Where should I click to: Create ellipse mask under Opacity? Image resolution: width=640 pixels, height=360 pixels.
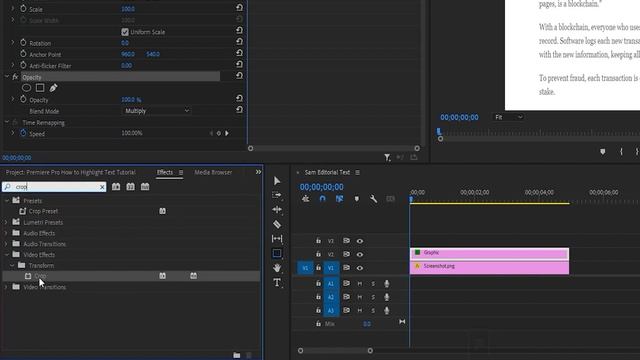pos(27,87)
